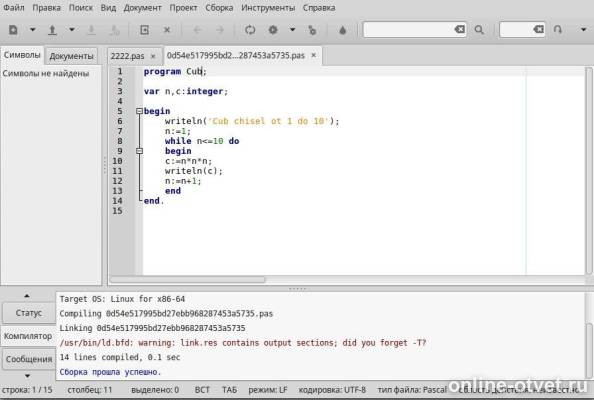594x400 pixels.
Task: Place cursor on 'var n,c:integer;' line
Action: coord(186,91)
